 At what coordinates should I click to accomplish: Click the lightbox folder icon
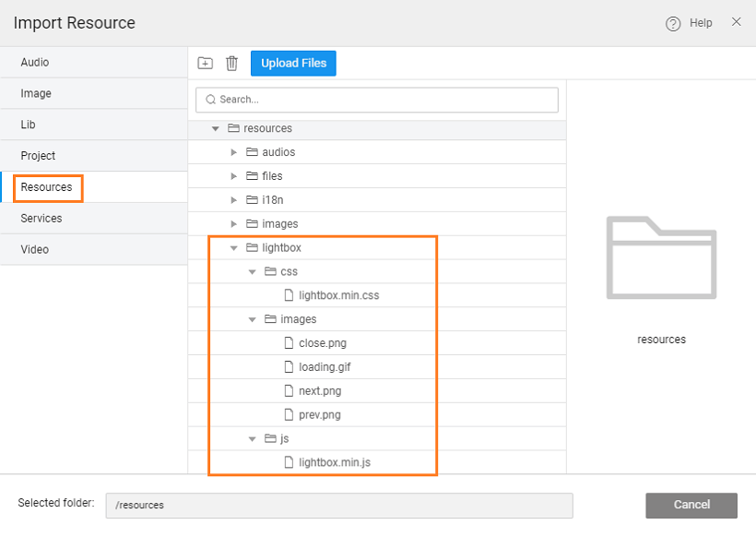tap(252, 247)
